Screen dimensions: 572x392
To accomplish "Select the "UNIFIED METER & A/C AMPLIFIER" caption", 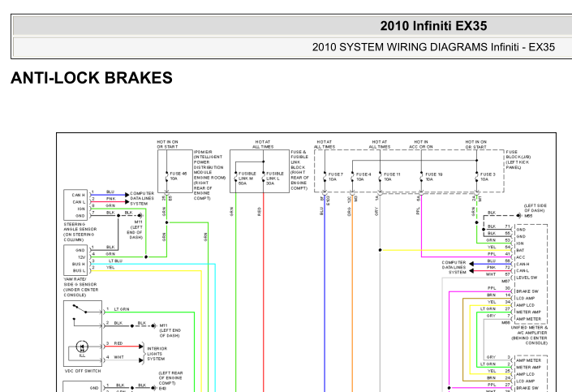I will (x=529, y=335).
